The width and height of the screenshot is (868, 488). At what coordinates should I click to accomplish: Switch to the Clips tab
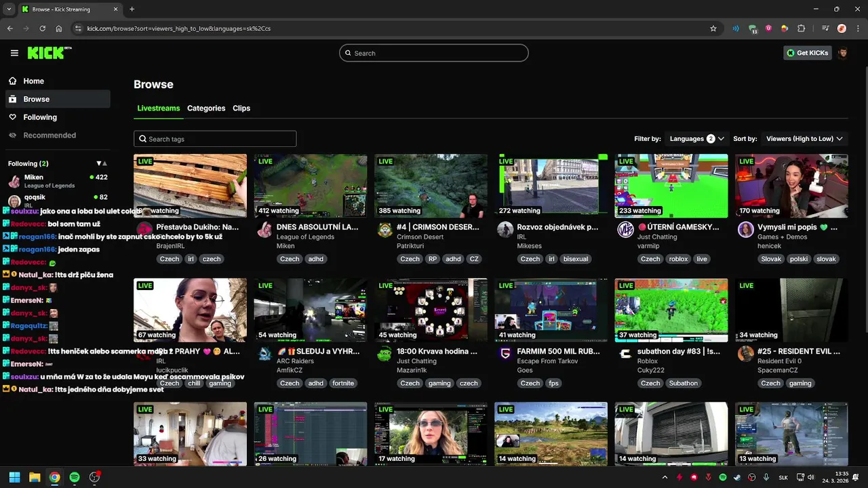tap(241, 108)
